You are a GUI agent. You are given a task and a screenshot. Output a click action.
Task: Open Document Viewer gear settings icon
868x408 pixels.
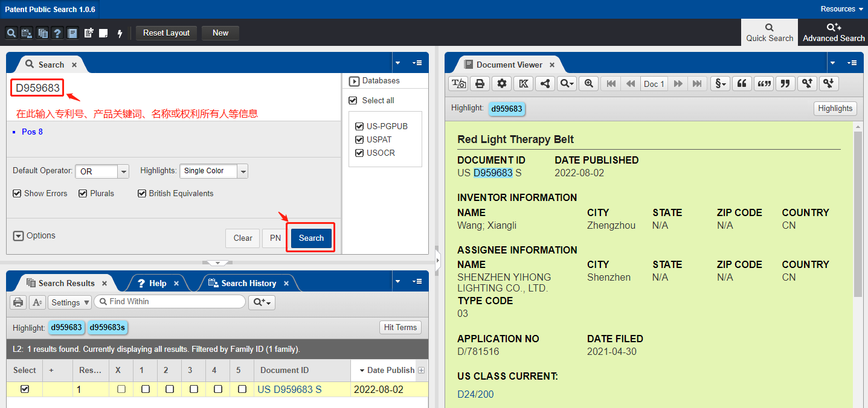click(501, 84)
